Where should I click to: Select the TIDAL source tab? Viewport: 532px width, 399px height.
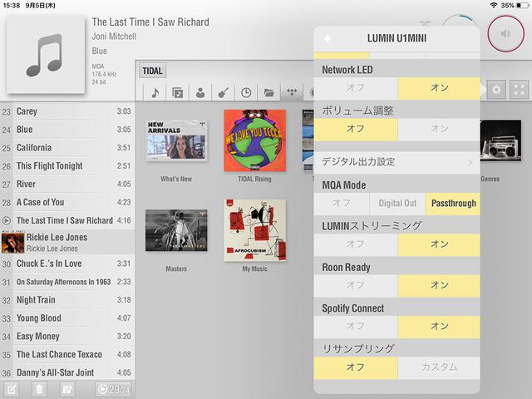(152, 71)
